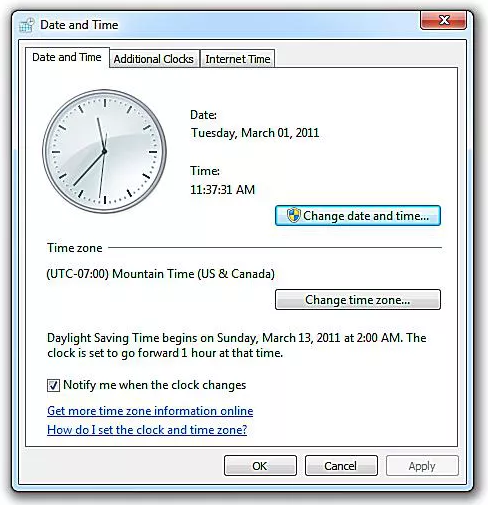Click the Mountain Time zone label

pyautogui.click(x=161, y=274)
